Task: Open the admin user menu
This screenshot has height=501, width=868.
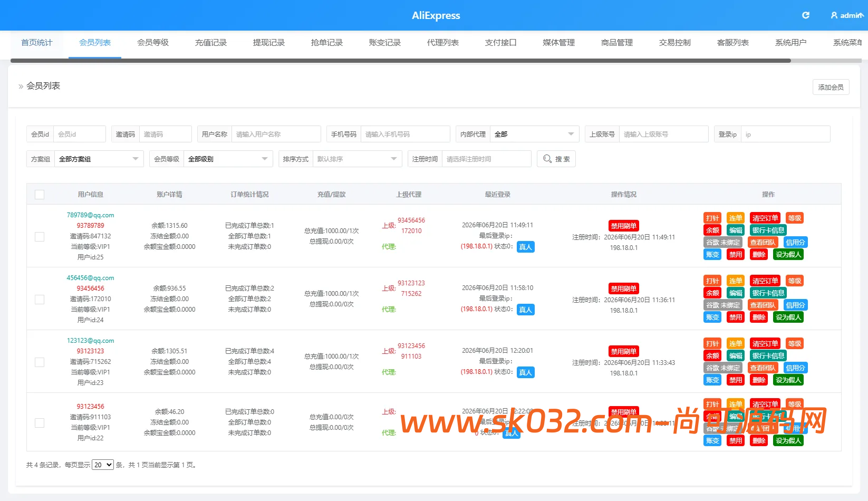Action: pos(847,15)
